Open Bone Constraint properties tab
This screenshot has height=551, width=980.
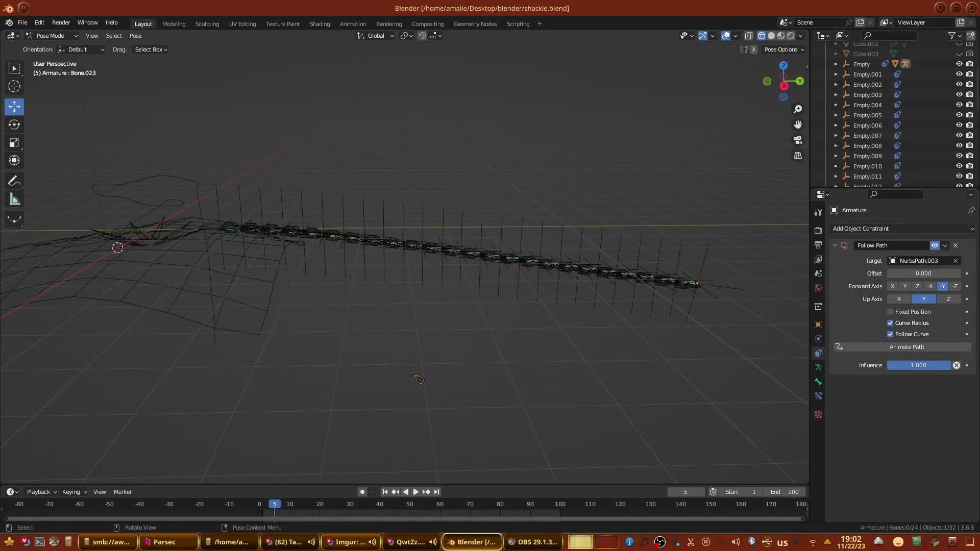pyautogui.click(x=818, y=396)
